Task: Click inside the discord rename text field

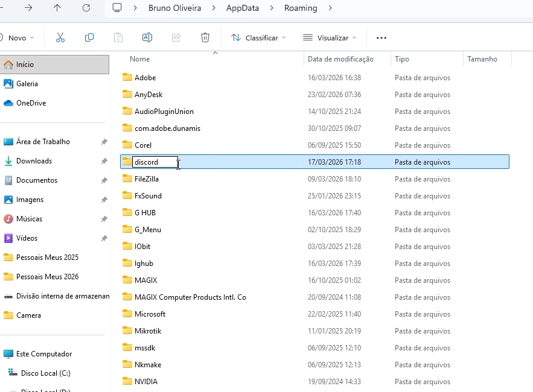Action: (155, 162)
